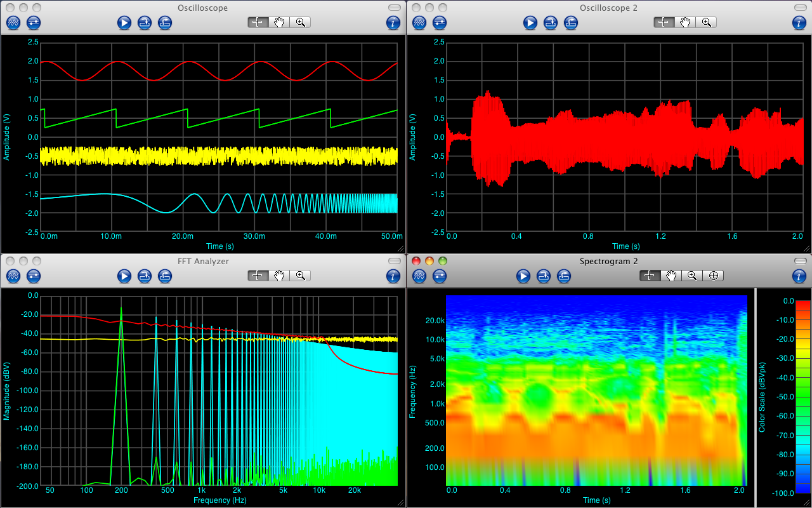Click the resize grip of Oscilloscope 2 window
Screen dimensions: 812x508
pyautogui.click(x=806, y=248)
